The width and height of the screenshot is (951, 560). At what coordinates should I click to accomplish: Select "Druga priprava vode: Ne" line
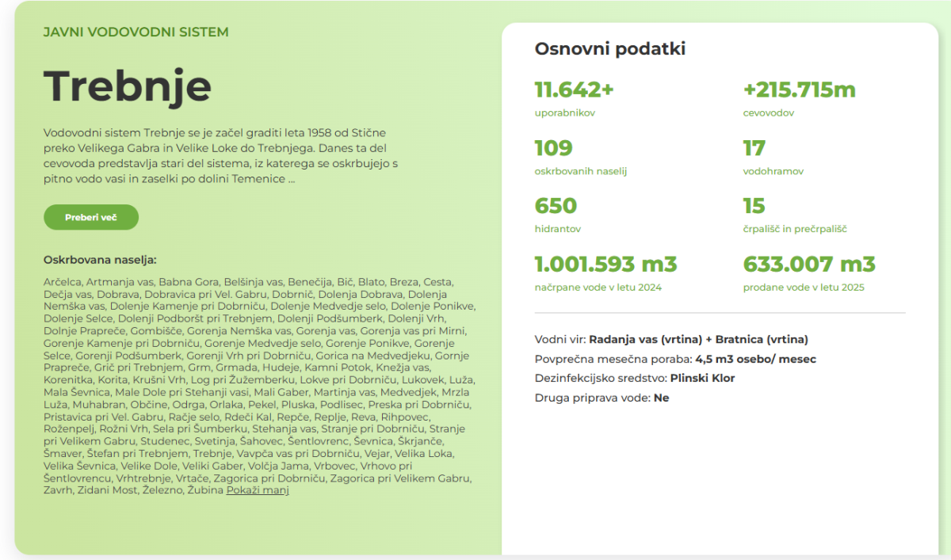pos(602,398)
